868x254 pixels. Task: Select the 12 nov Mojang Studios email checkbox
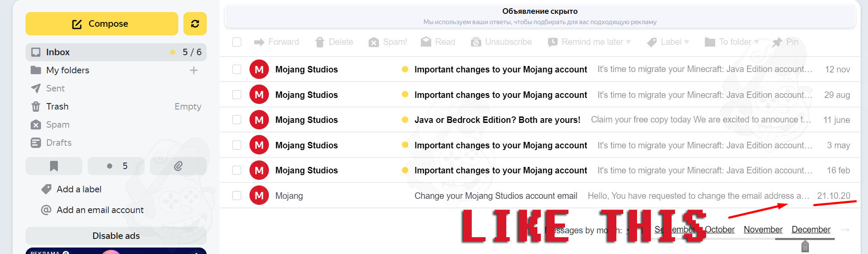[x=237, y=69]
